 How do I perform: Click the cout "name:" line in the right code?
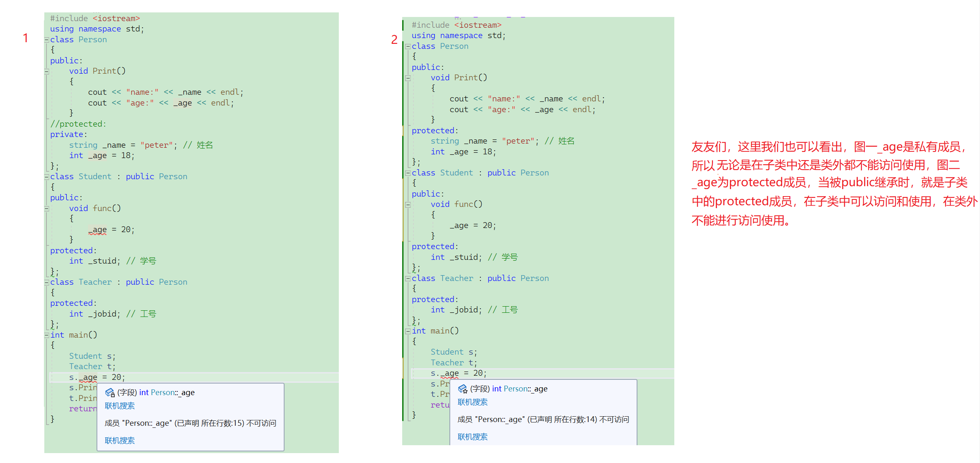coord(527,99)
